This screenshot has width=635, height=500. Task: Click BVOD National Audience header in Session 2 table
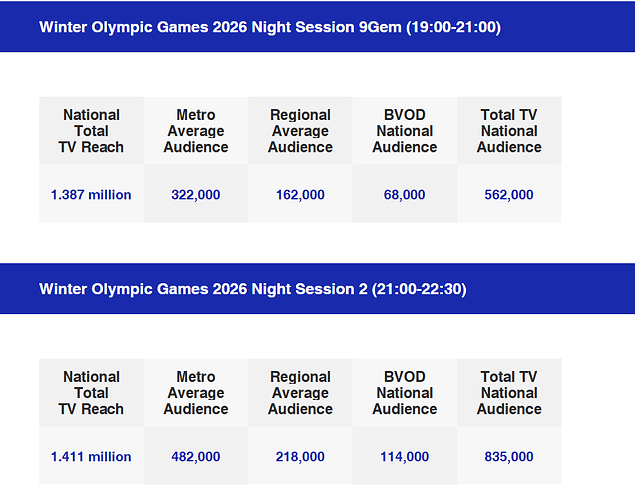click(x=404, y=393)
